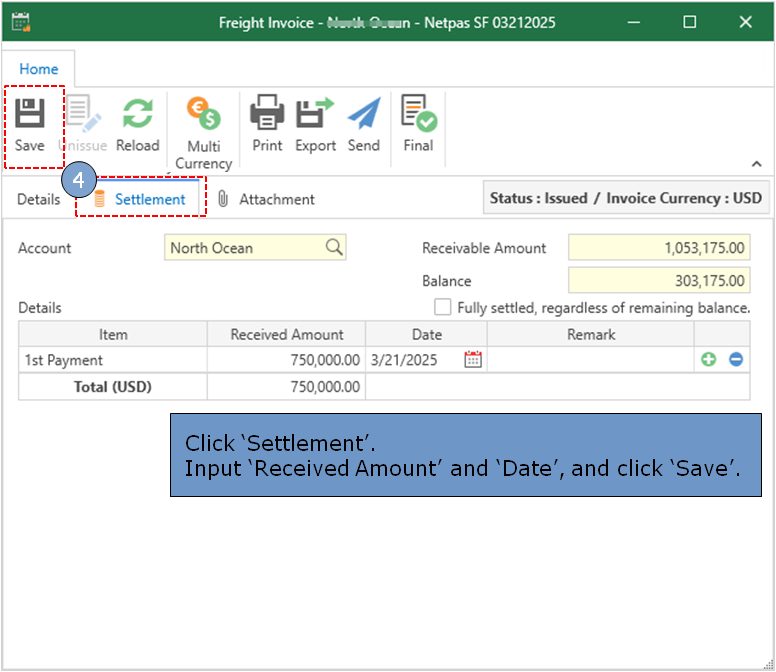Search account with magnifier icon
The height and width of the screenshot is (672, 776).
click(334, 248)
